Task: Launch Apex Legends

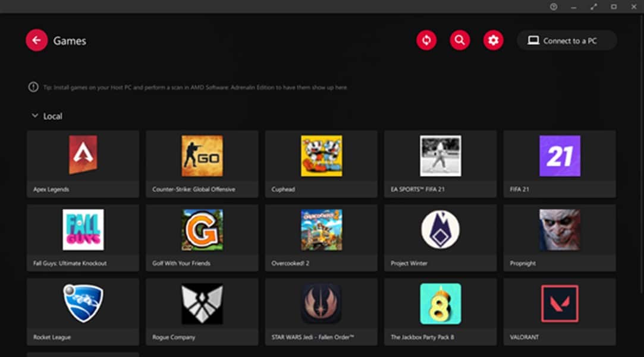Action: coord(82,163)
